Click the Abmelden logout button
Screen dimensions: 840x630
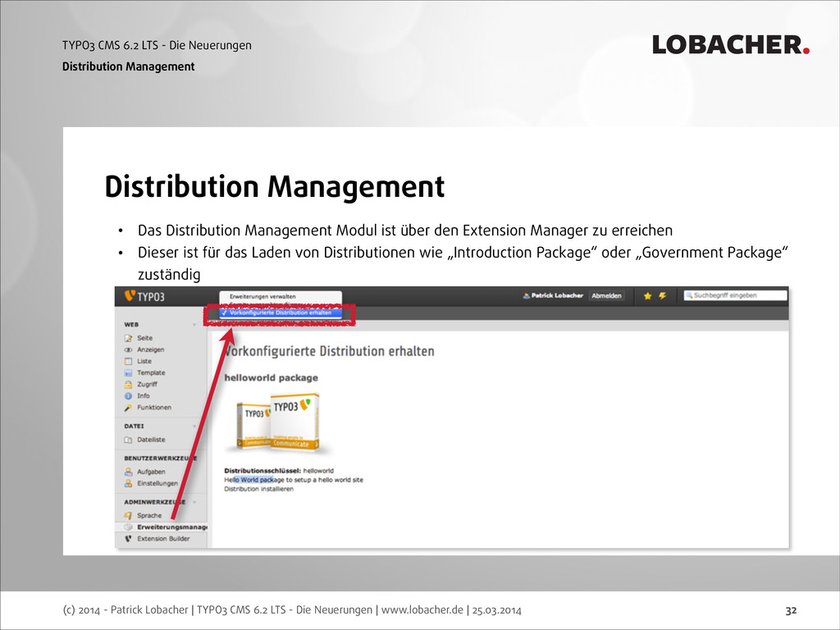click(606, 295)
